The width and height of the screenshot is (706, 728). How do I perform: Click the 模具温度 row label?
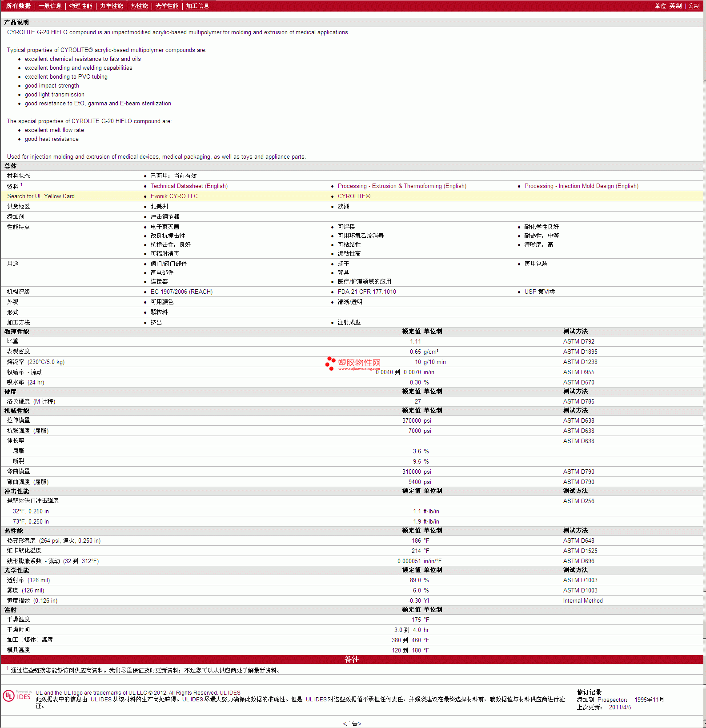(18, 650)
